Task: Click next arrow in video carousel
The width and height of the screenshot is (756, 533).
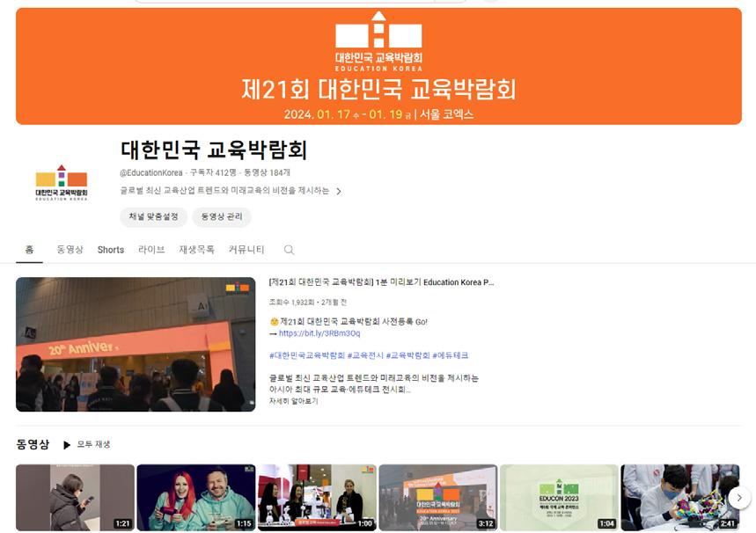Action: point(739,497)
